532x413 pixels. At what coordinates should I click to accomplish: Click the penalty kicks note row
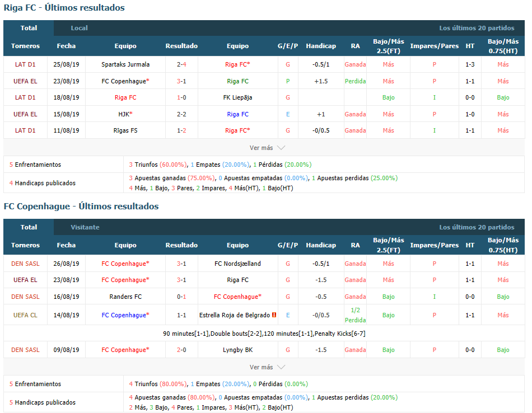click(264, 334)
